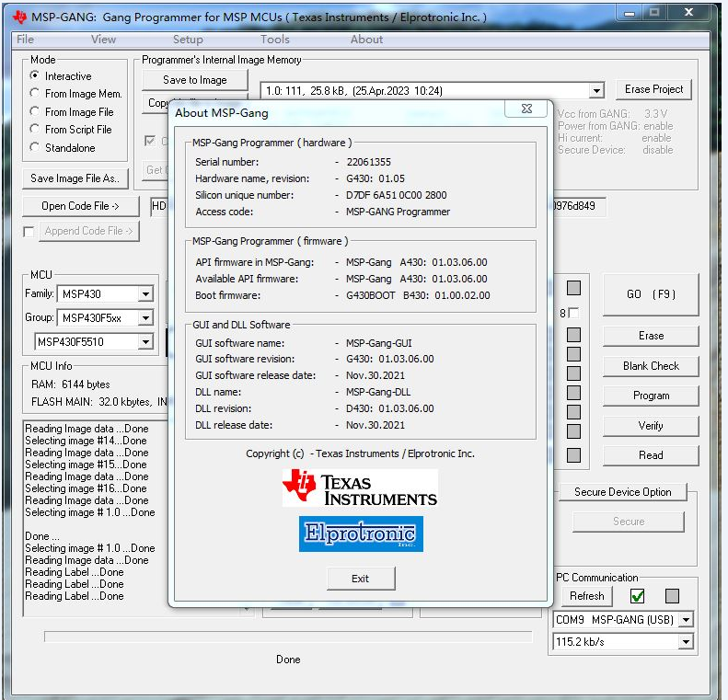The width and height of the screenshot is (728, 700).
Task: Click the Erase Project button
Action: 653,89
